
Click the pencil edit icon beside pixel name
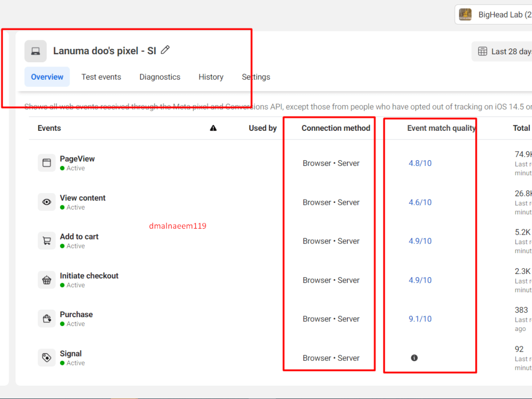tap(165, 50)
